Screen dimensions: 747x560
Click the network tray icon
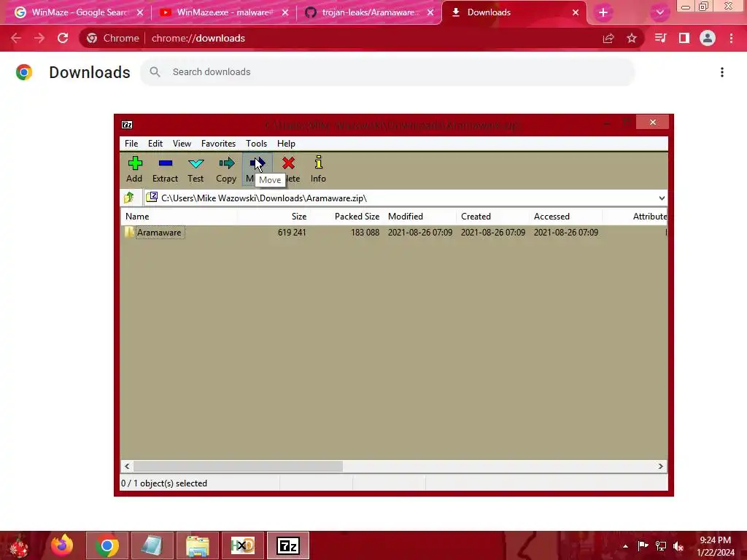(661, 545)
